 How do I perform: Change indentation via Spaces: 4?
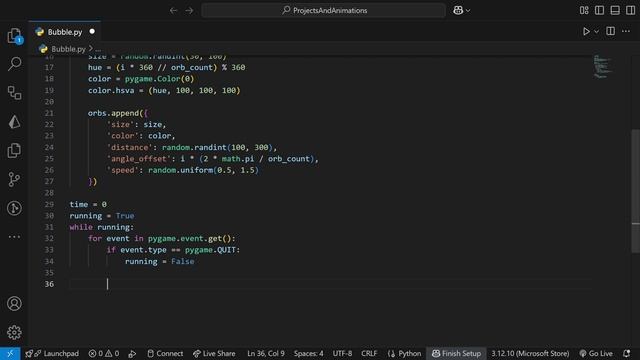point(309,353)
